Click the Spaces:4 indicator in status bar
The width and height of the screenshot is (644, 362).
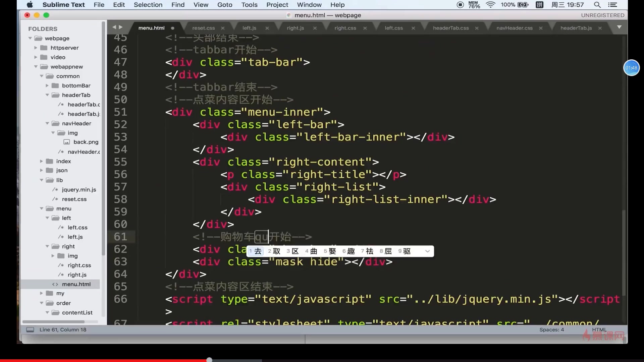[551, 329]
